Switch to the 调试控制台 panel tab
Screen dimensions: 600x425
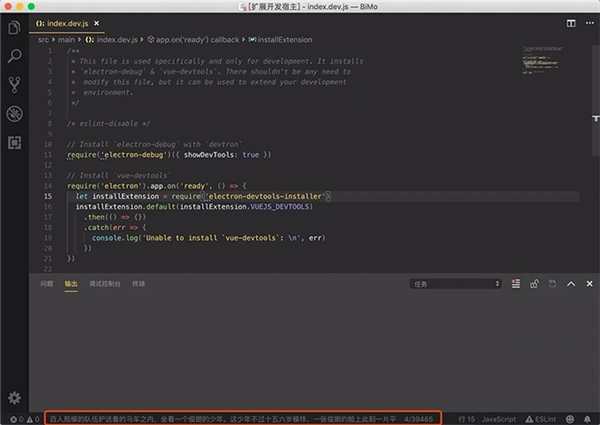tap(104, 284)
